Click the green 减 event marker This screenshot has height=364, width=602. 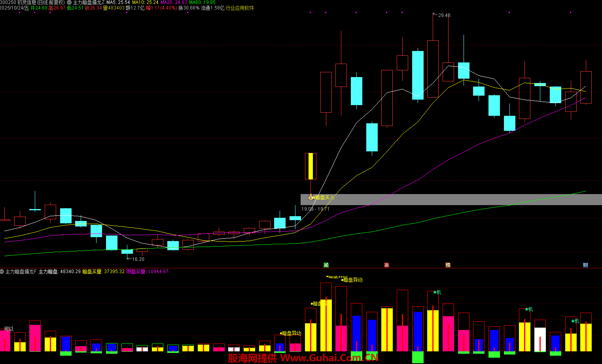[x=326, y=265]
